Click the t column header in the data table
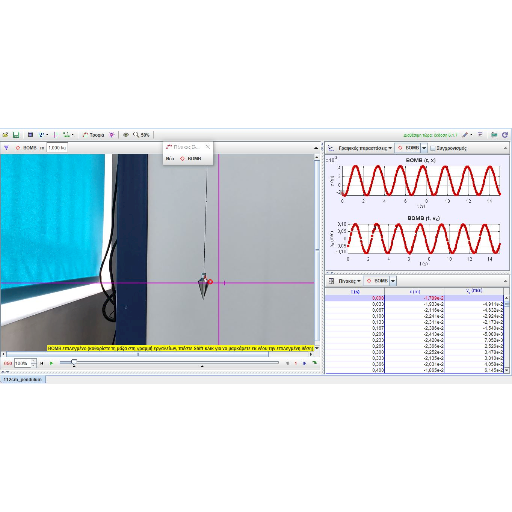This screenshot has width=512, height=512. pos(355,292)
